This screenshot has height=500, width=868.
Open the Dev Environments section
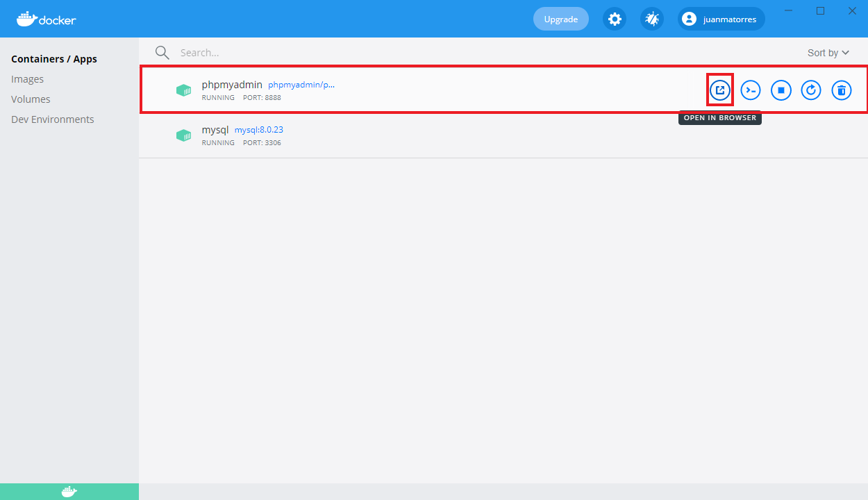[53, 119]
